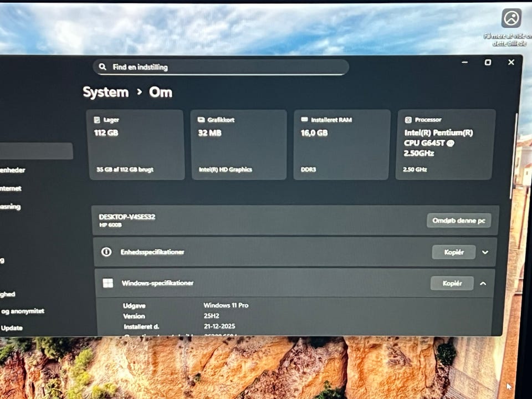Click the DESKTOP-V4SES32 device name
This screenshot has height=399, width=532.
pos(127,217)
